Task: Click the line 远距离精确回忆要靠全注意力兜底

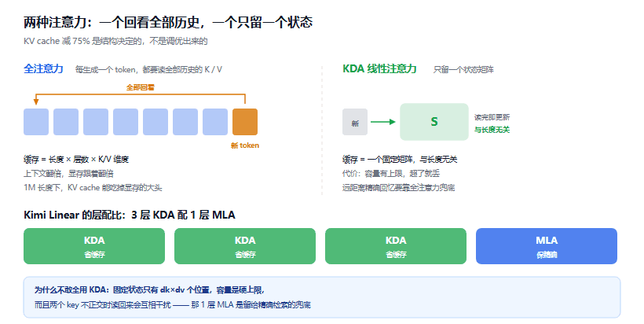Action: 399,187
